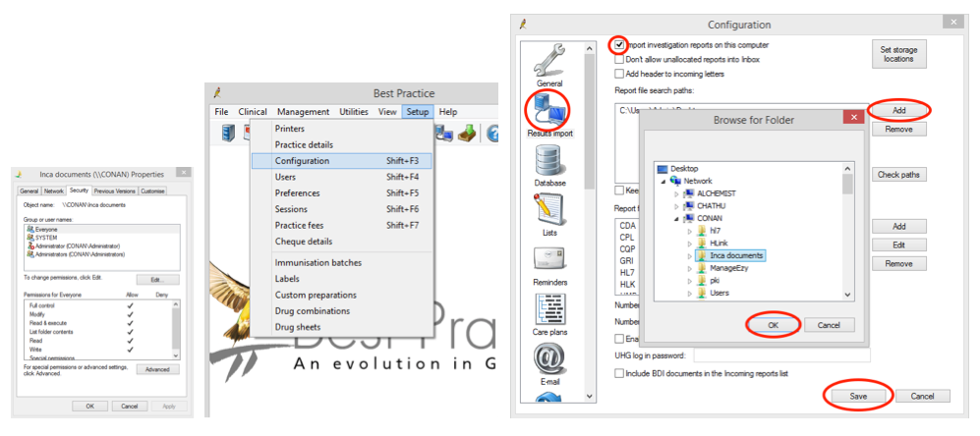The image size is (980, 436).
Task: Collapse the Network node arrow
Action: (x=663, y=181)
